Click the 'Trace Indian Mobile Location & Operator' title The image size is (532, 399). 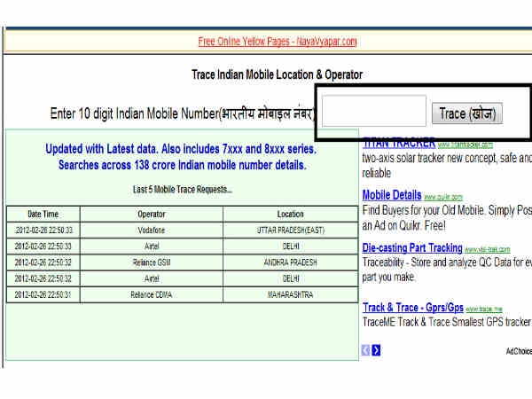278,74
